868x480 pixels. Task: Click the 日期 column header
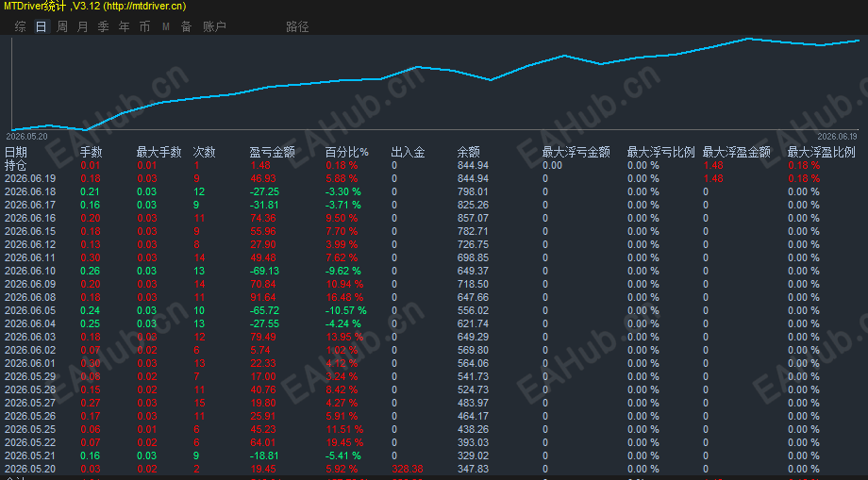click(15, 152)
